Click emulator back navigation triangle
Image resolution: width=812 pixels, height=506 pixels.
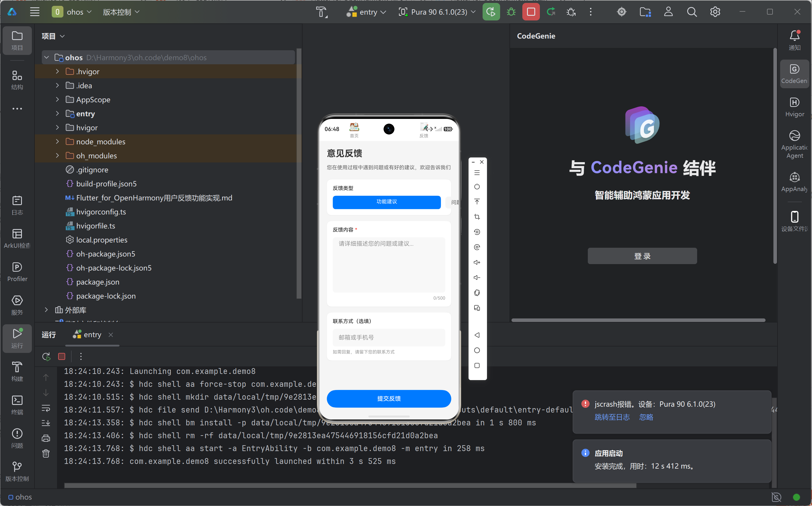477,335
